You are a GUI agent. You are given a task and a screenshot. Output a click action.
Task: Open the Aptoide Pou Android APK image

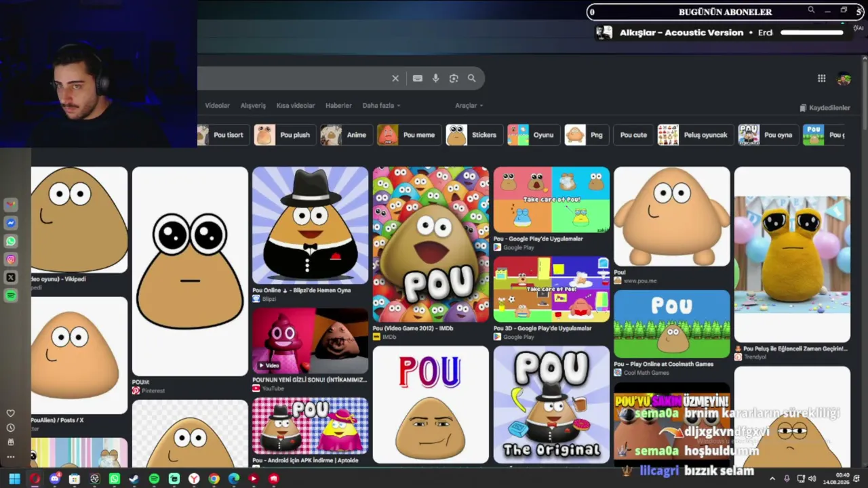(x=310, y=426)
